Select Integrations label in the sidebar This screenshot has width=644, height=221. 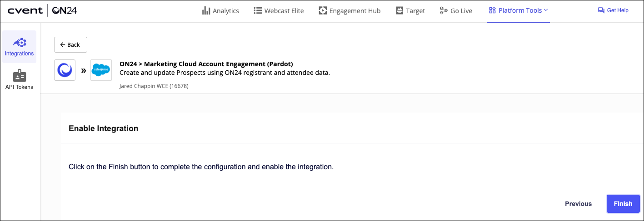pyautogui.click(x=20, y=54)
